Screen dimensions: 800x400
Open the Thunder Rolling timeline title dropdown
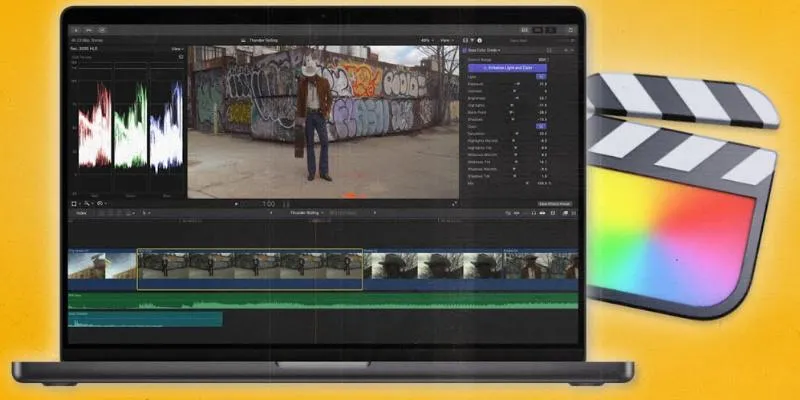[307, 213]
